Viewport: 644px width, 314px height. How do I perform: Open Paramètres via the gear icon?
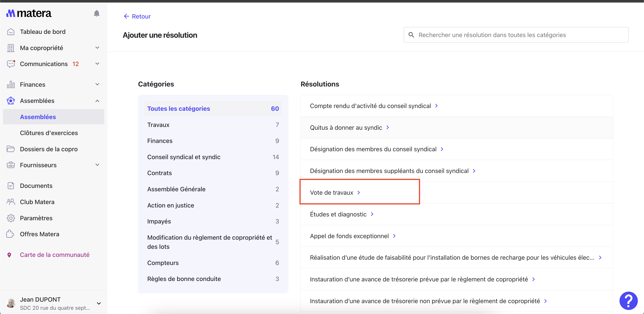pyautogui.click(x=11, y=218)
